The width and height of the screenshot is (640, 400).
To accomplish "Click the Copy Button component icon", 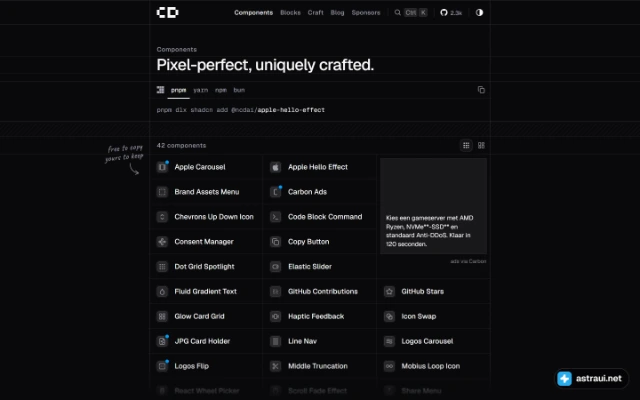I will tap(276, 242).
